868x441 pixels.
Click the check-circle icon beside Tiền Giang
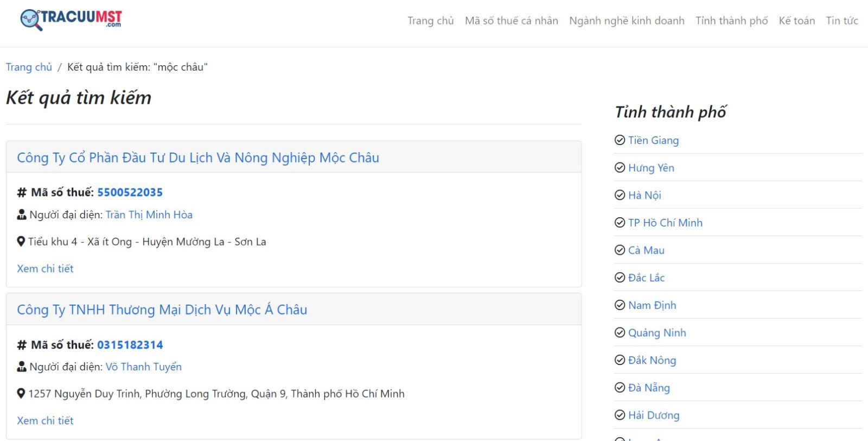coord(620,140)
